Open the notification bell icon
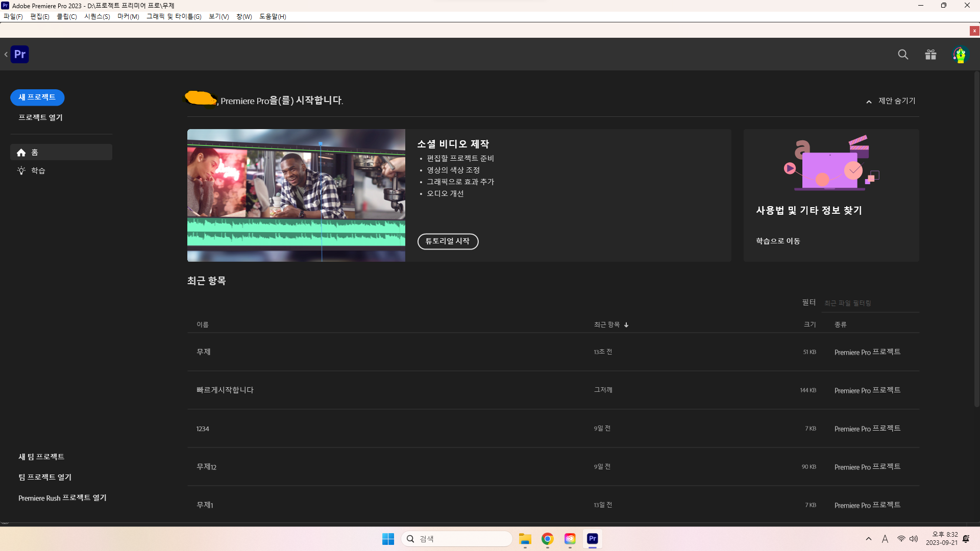Image resolution: width=980 pixels, height=551 pixels. click(x=966, y=539)
